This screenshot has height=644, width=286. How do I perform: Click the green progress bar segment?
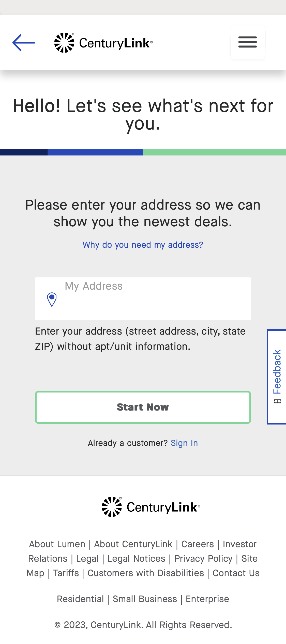coord(215,152)
